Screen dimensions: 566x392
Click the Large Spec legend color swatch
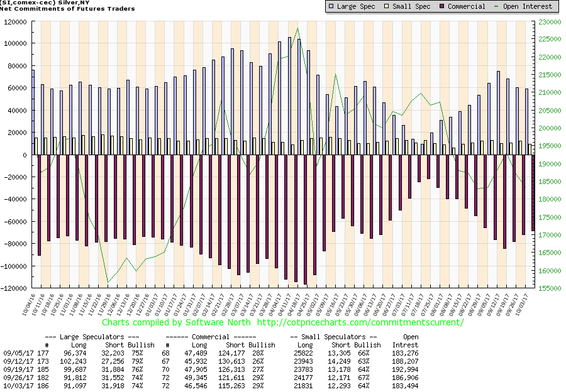click(330, 6)
